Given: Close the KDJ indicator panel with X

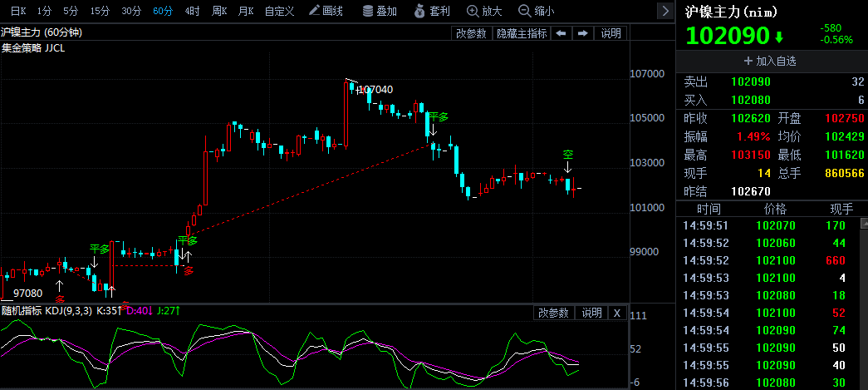Looking at the screenshot, I should tap(617, 313).
